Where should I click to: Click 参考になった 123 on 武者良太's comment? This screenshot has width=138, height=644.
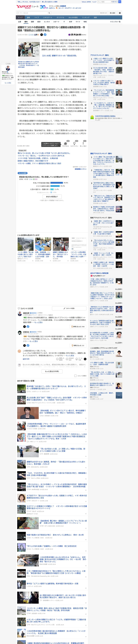click(78, 346)
